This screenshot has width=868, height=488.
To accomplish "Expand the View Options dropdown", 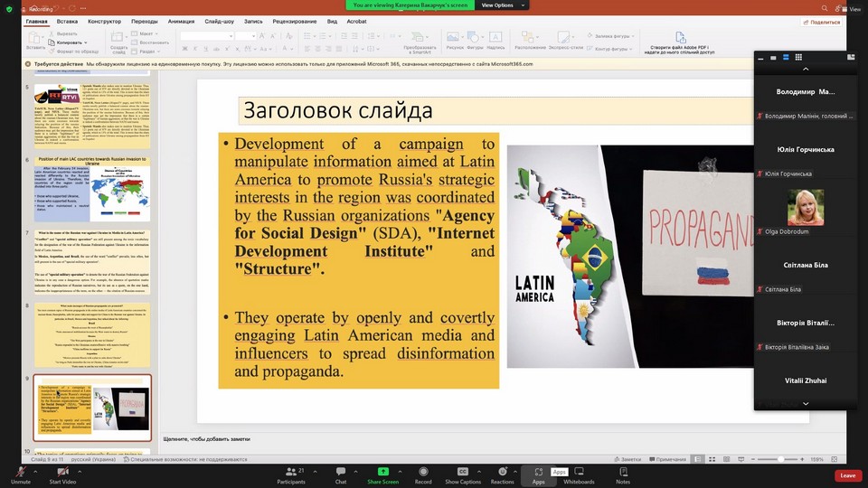I will click(x=497, y=5).
